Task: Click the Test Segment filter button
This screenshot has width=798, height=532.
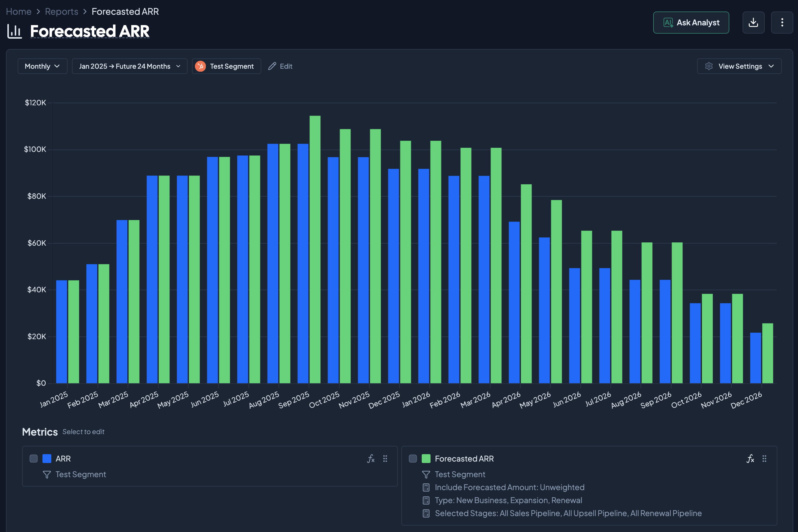Action: click(x=231, y=66)
